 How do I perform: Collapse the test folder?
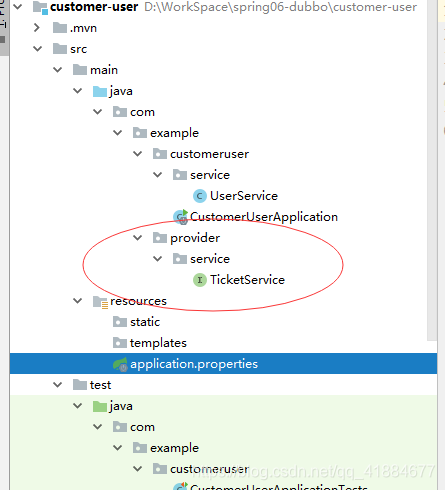point(58,385)
